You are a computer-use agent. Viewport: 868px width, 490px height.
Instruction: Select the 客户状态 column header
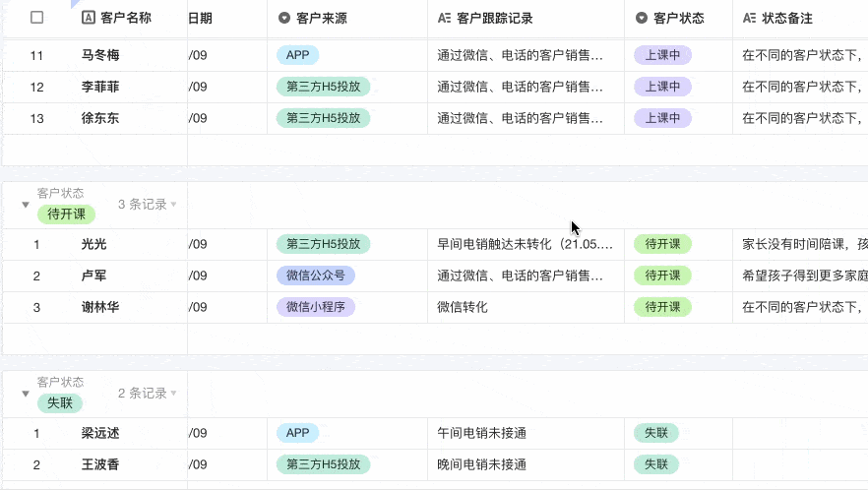click(678, 18)
